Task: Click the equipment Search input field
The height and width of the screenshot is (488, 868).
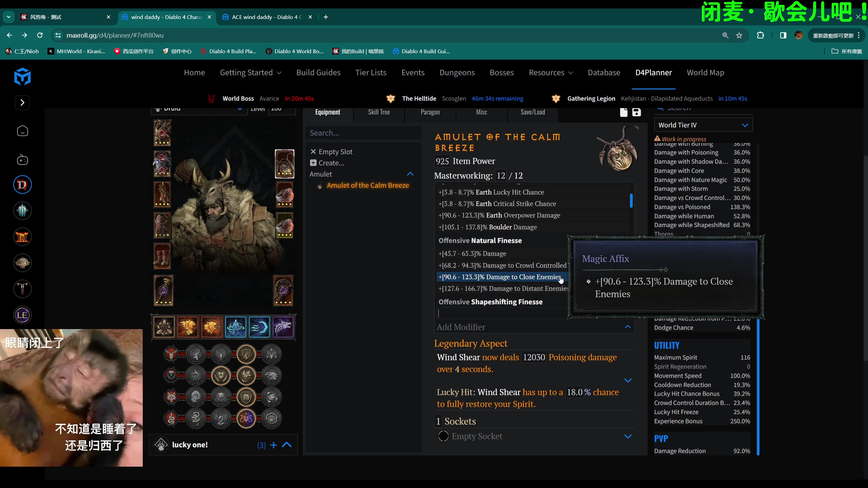Action: [364, 133]
